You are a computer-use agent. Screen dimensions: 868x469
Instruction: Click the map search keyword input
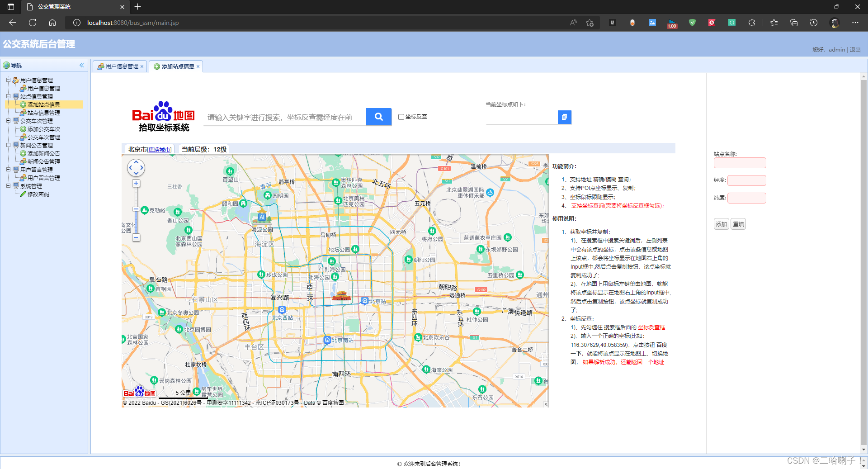point(285,117)
